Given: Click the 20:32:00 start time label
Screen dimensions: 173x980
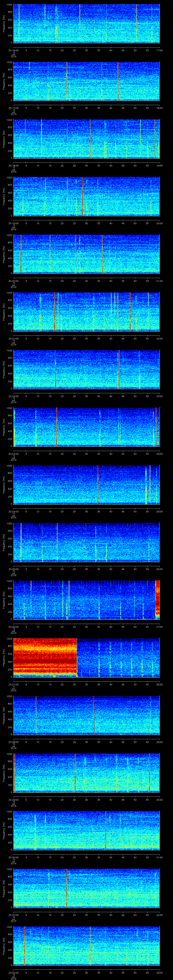Looking at the screenshot, I should coord(13,972).
